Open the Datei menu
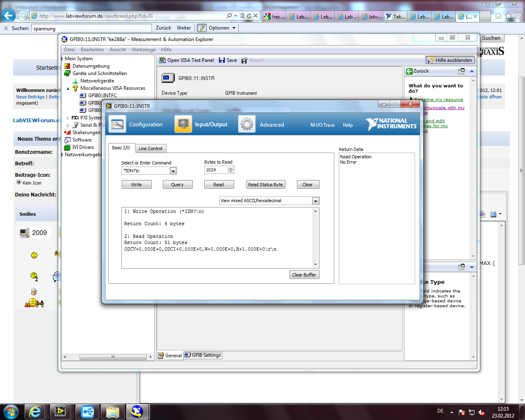 tap(69, 50)
